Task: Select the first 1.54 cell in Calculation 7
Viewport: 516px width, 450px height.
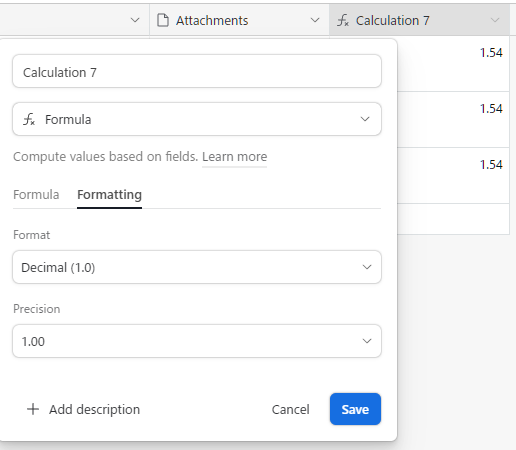Action: 491,53
